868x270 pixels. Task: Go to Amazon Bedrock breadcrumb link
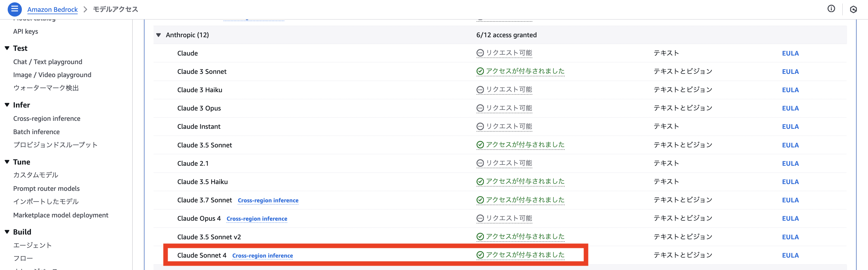[52, 9]
